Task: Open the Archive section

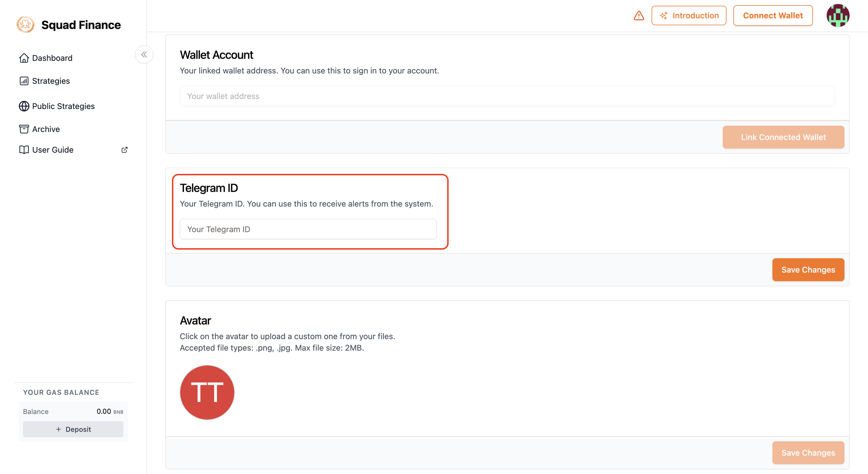Action: pos(46,129)
